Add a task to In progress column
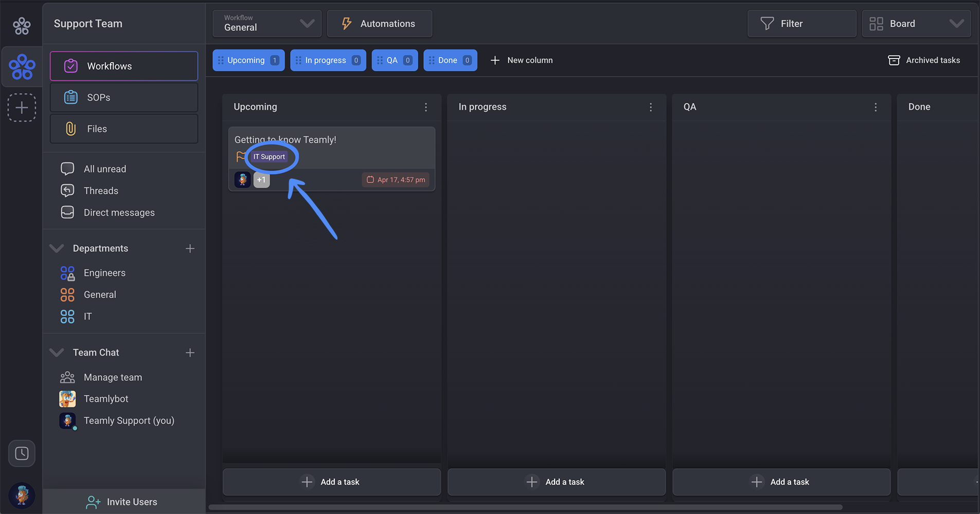980x514 pixels. tap(557, 482)
